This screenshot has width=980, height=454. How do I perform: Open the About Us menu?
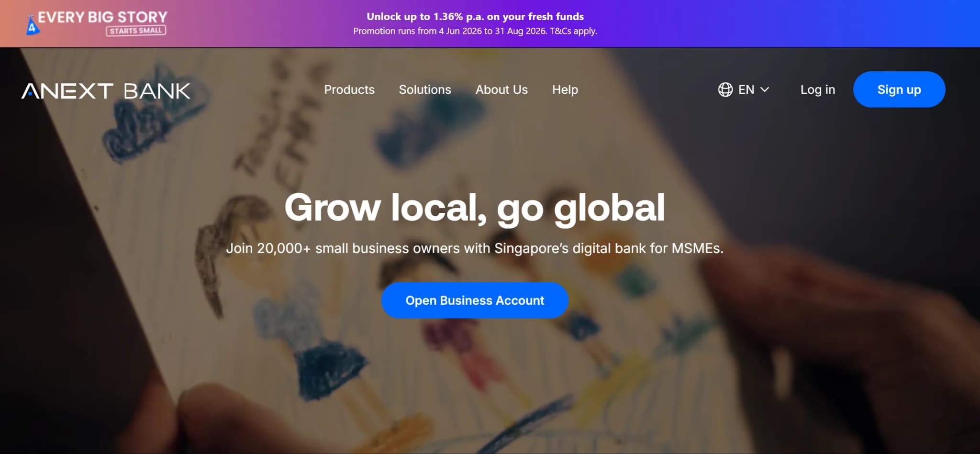(501, 89)
